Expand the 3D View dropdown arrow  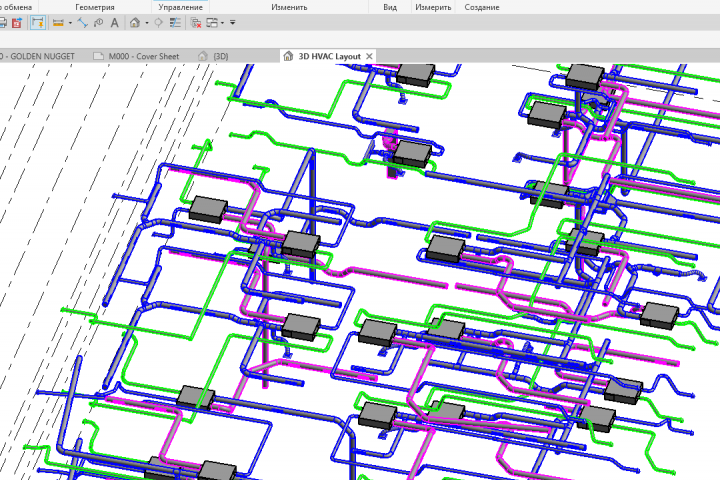point(147,23)
